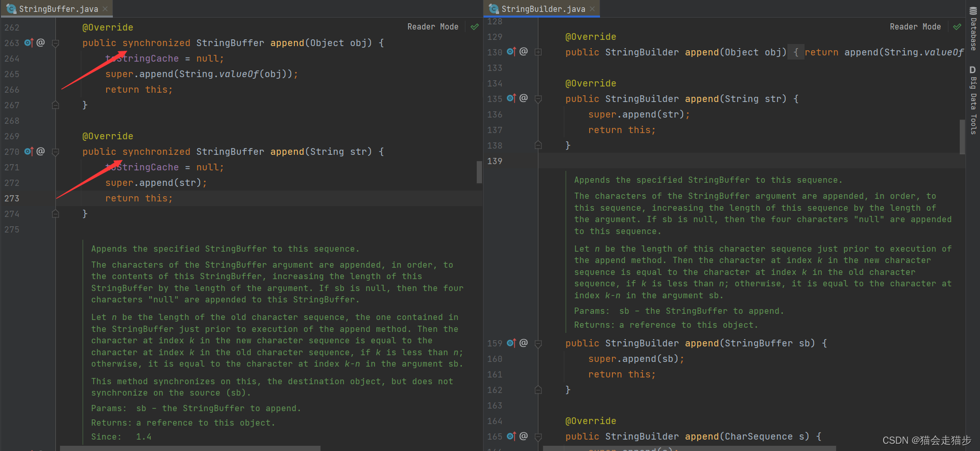
Task: Click '@Override' annotation on line 164
Action: click(x=591, y=421)
